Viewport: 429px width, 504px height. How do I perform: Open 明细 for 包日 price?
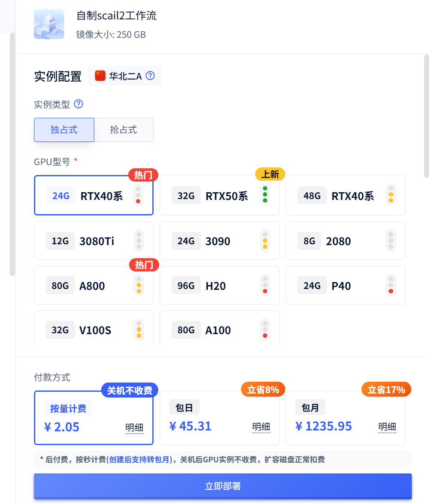[261, 427]
